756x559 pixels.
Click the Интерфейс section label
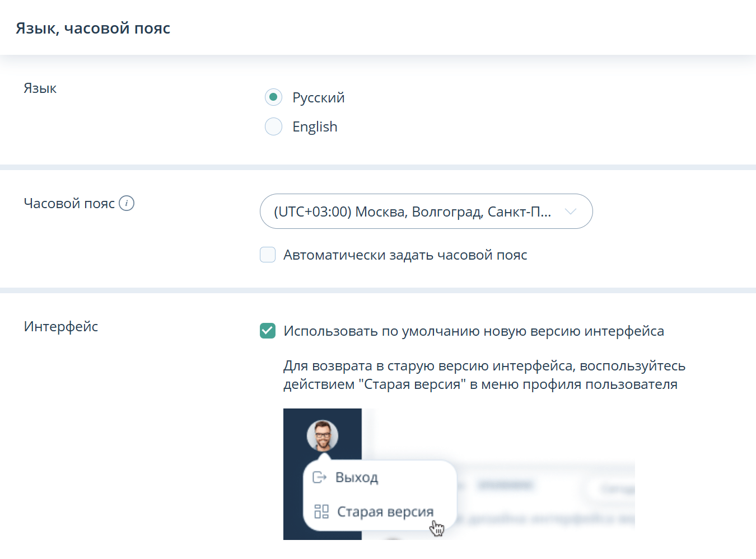coord(61,326)
